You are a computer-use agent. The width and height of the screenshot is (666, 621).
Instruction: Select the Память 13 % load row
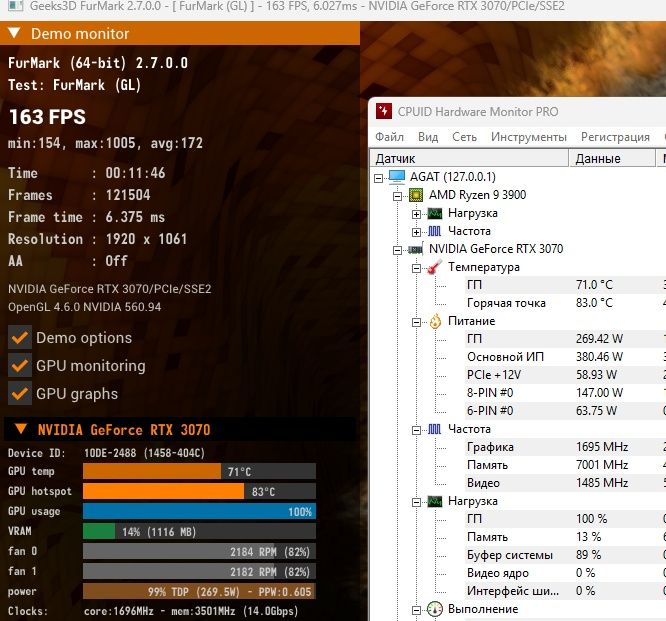point(565,537)
